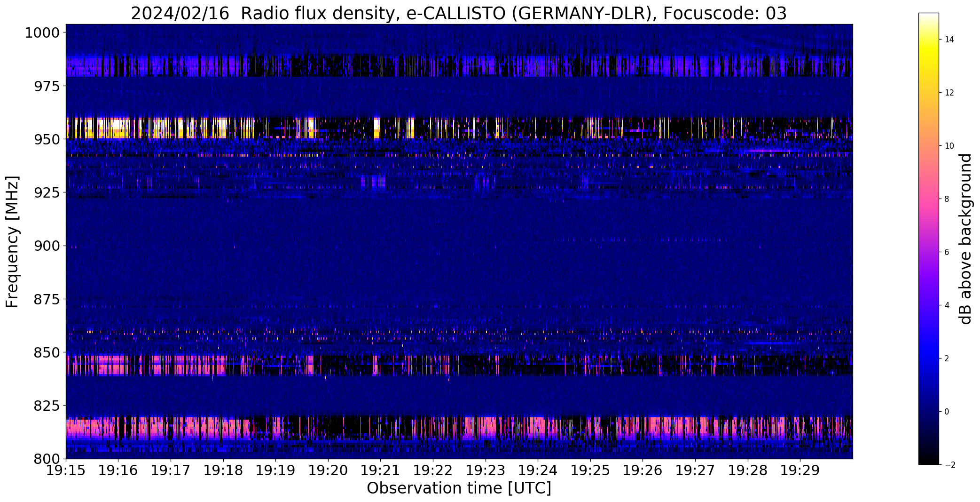Screen dimensions: 980x502
Task: Click the colorbar tick label 8
Action: [947, 199]
